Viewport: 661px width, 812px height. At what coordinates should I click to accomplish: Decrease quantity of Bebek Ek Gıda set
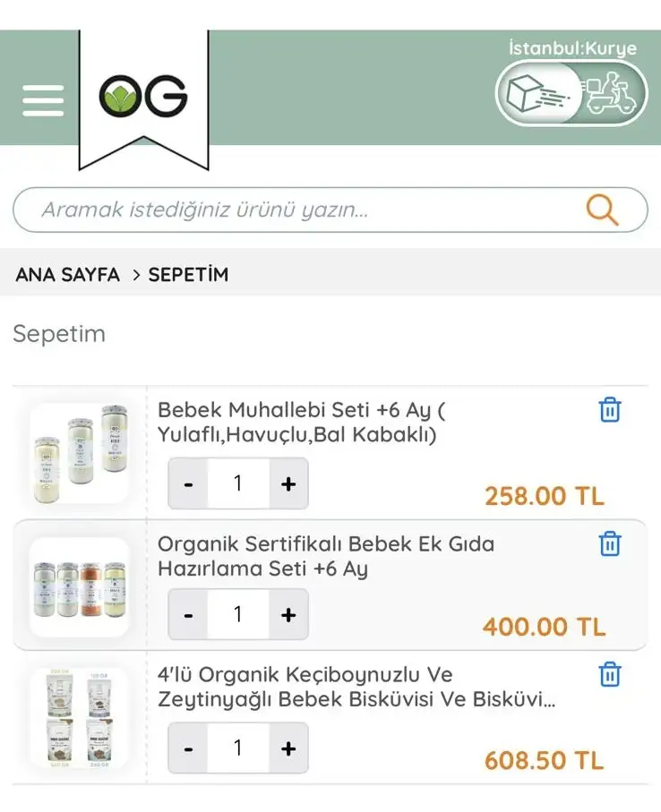pyautogui.click(x=188, y=615)
